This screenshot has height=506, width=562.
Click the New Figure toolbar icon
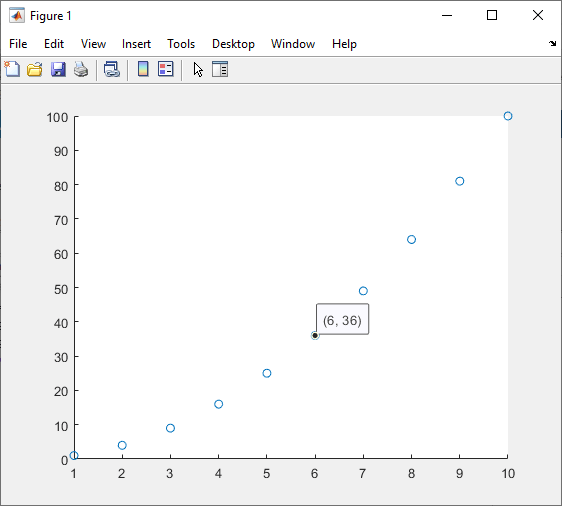pyautogui.click(x=12, y=69)
